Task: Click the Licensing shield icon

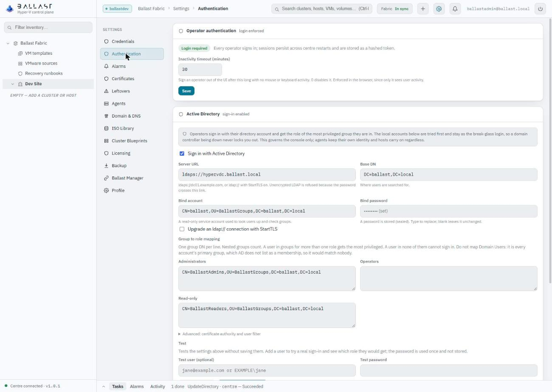Action: coord(106,153)
